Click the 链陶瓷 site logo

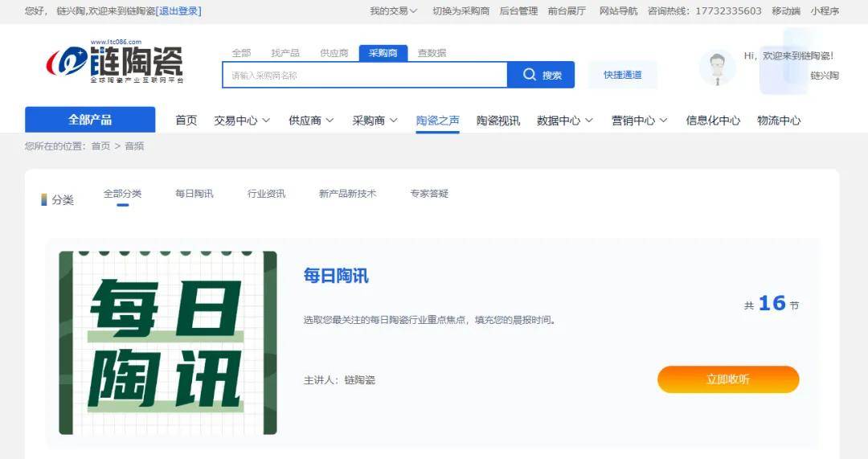click(x=114, y=63)
